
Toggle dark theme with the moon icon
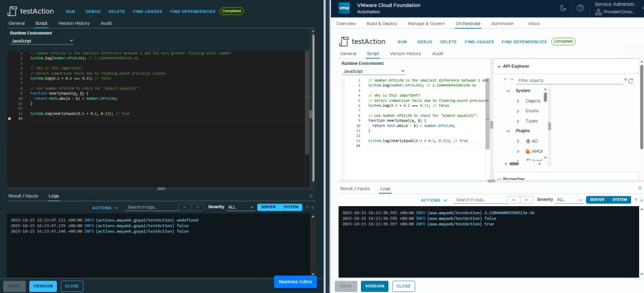coord(563,8)
